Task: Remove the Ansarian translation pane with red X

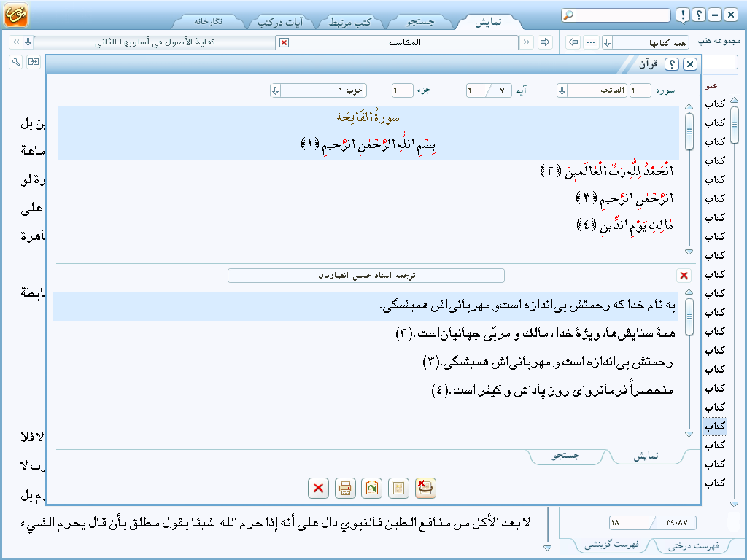Action: click(x=684, y=275)
